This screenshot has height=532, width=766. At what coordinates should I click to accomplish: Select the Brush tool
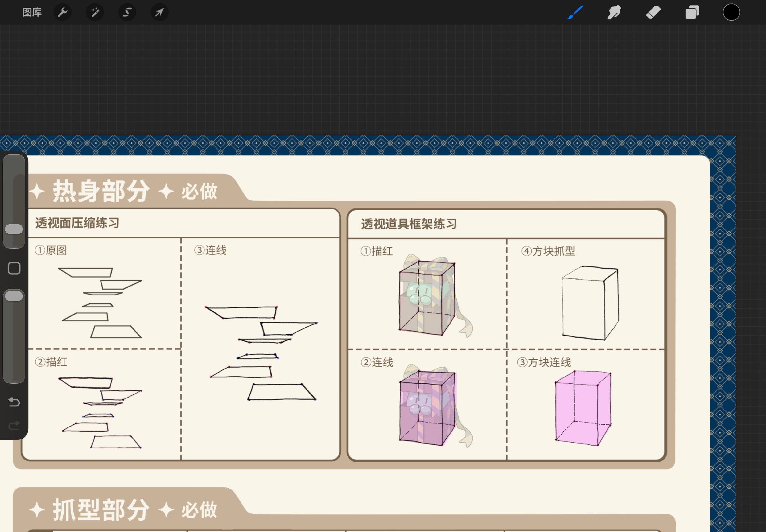[575, 12]
